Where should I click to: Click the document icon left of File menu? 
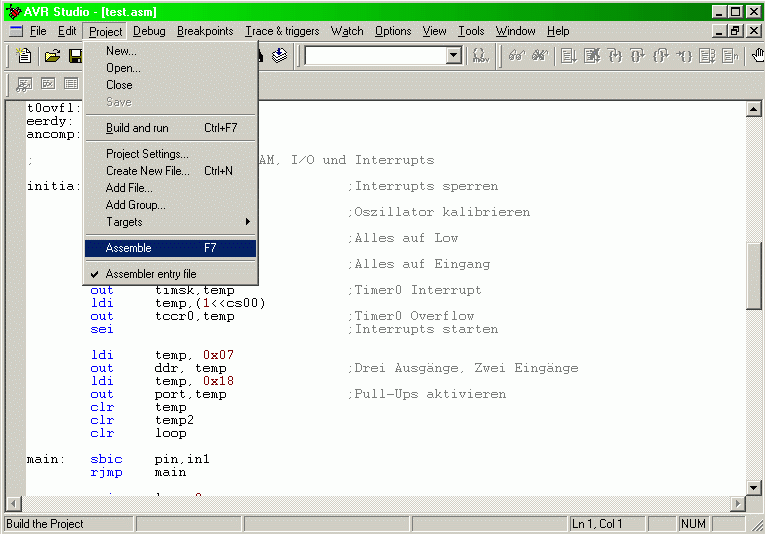click(16, 31)
